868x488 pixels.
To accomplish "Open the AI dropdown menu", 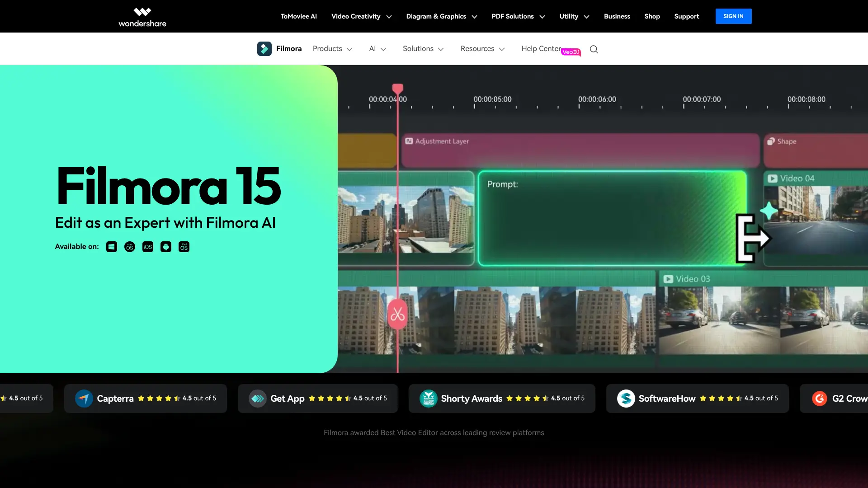I will [377, 49].
